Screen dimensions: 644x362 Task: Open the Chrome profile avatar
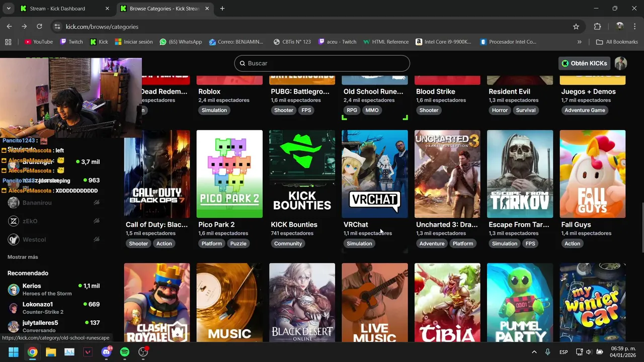click(620, 27)
